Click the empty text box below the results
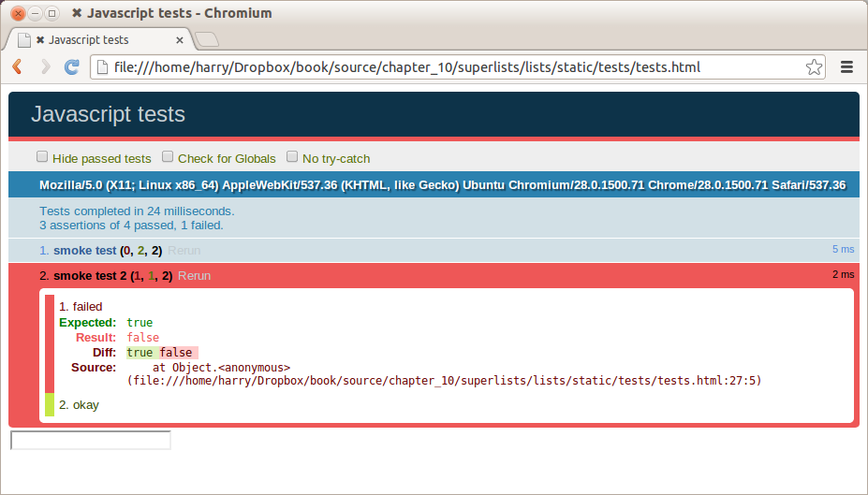868x495 pixels. pyautogui.click(x=91, y=440)
